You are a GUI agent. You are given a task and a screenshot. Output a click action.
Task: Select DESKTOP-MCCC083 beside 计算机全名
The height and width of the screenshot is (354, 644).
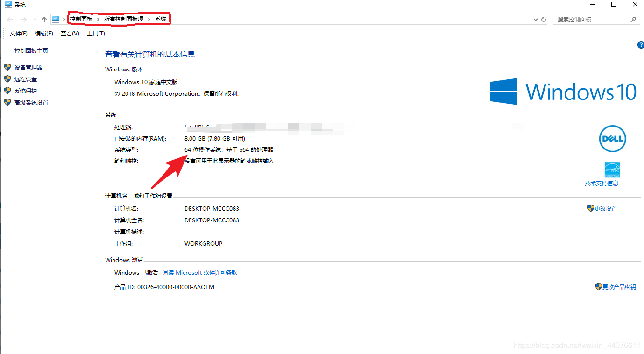[212, 220]
